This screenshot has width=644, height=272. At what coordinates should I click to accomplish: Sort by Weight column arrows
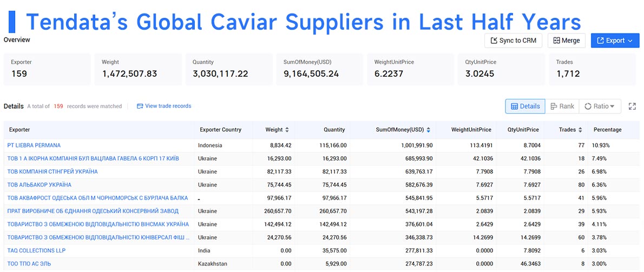click(x=287, y=130)
